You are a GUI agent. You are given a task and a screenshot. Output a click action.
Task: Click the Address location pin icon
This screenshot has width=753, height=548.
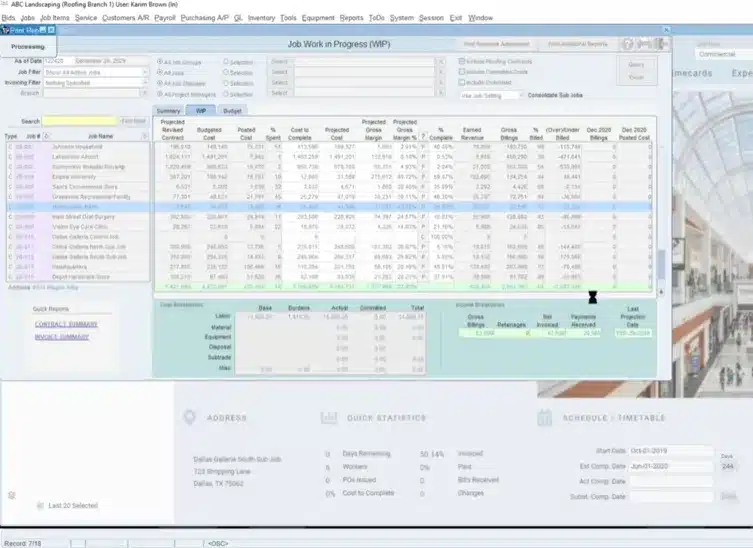click(187, 417)
